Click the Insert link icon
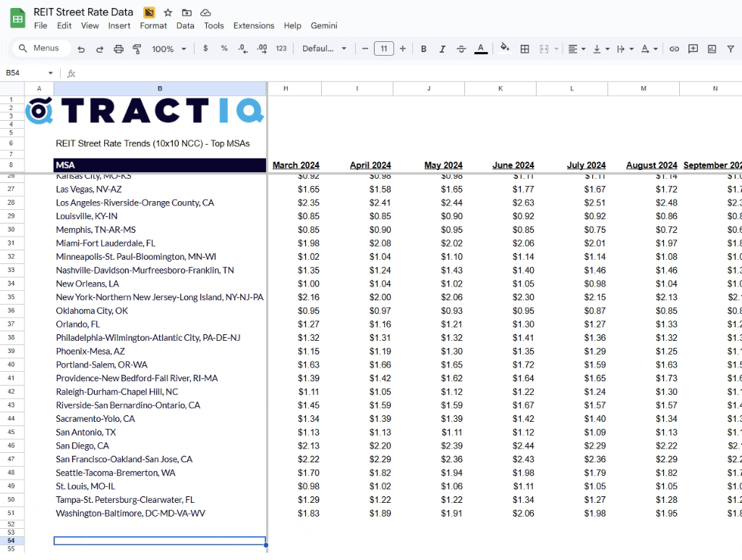 [x=674, y=49]
